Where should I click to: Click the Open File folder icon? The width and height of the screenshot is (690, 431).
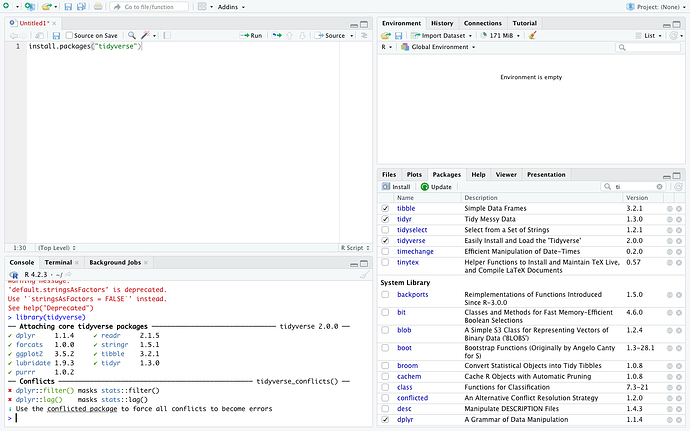(x=46, y=7)
